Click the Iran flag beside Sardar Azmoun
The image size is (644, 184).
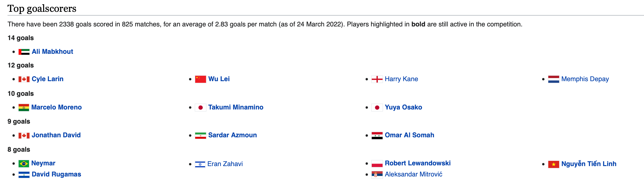(x=200, y=135)
